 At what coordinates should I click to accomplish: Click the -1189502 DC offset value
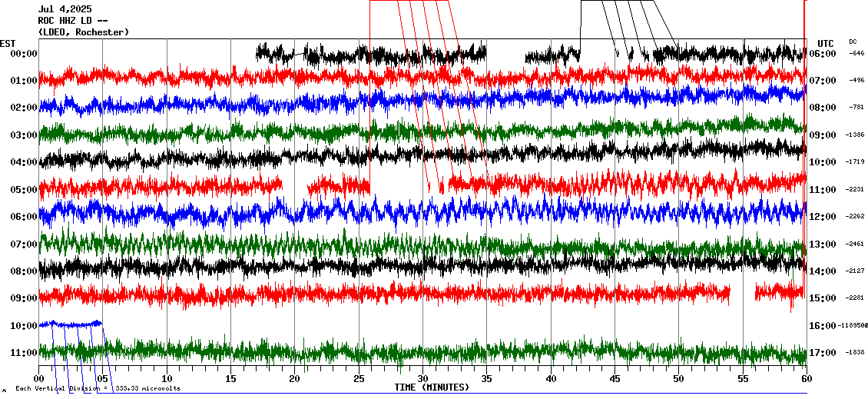(x=852, y=326)
